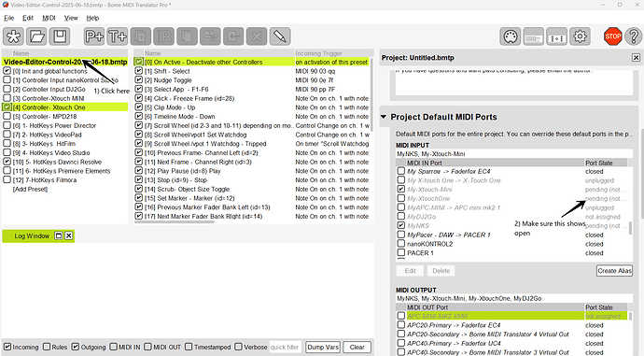Add a new preset with P+ icon
This screenshot has height=356, width=644.
(x=94, y=36)
